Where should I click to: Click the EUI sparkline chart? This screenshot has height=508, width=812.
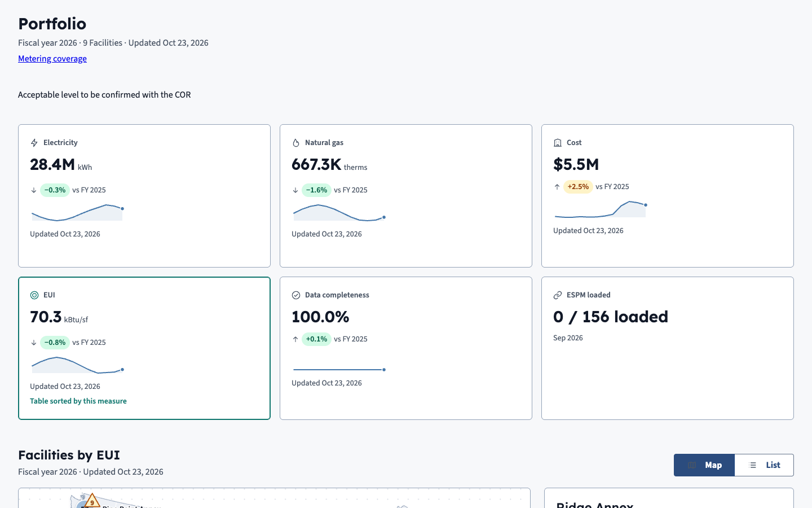click(x=77, y=365)
